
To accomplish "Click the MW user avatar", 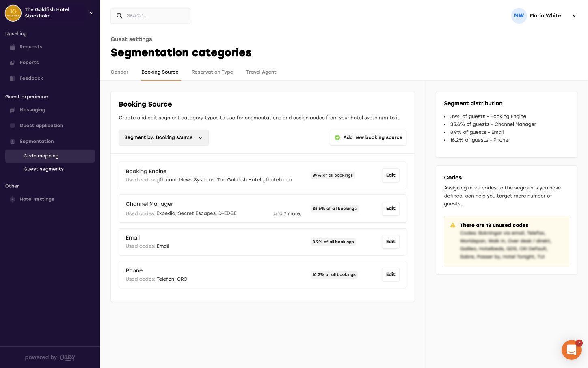I will (519, 16).
